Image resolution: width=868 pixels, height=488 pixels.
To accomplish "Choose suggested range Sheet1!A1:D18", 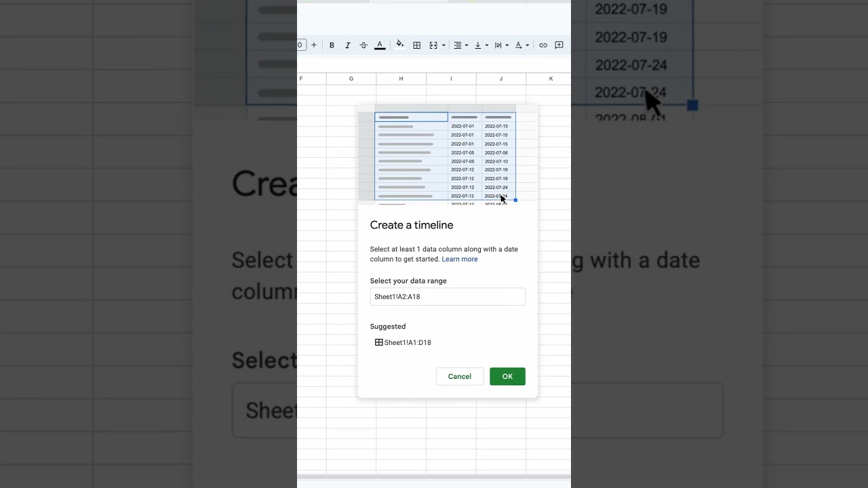I will coord(403,343).
